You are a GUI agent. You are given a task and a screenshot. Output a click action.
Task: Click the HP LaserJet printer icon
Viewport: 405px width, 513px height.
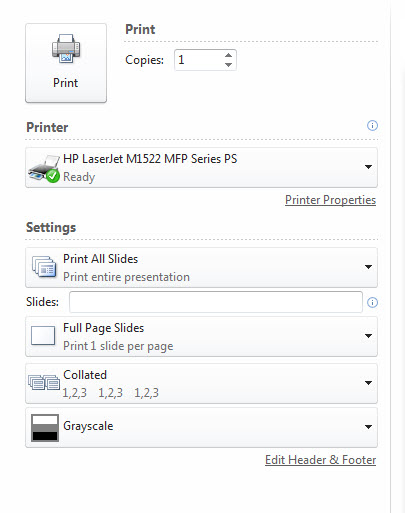point(44,168)
